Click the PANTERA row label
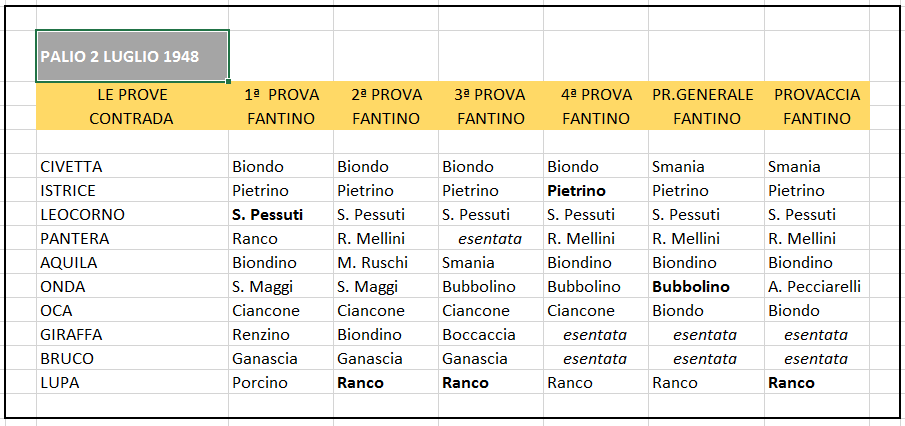 [75, 239]
